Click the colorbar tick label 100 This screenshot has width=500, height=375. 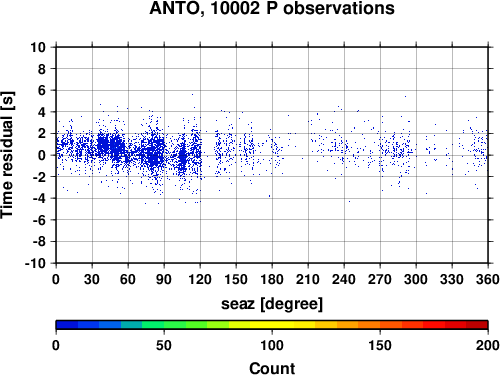[x=272, y=345]
